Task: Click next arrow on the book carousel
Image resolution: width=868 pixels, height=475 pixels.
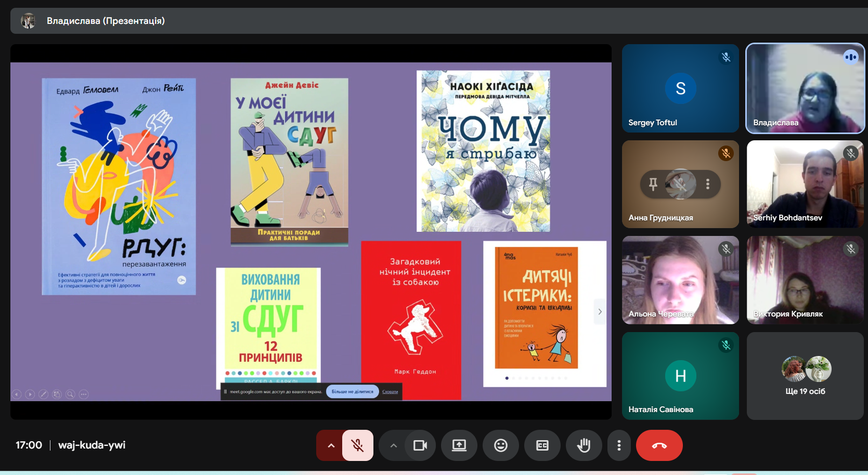Action: click(600, 312)
